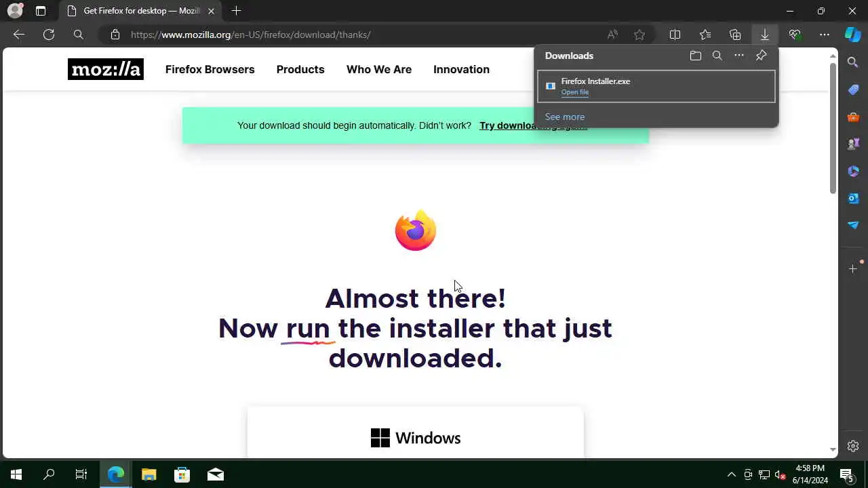Click Open file link under Firefox Installer
Viewport: 868px width, 488px height.
point(575,92)
